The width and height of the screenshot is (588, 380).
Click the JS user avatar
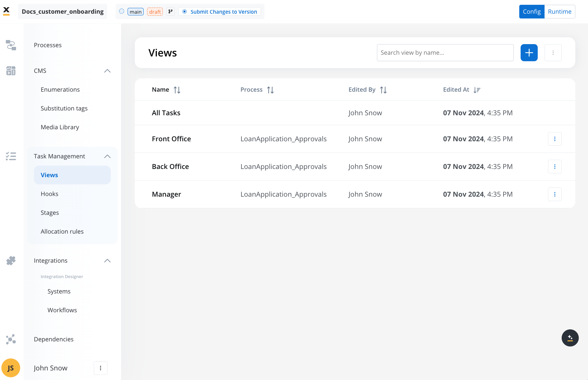click(x=11, y=368)
